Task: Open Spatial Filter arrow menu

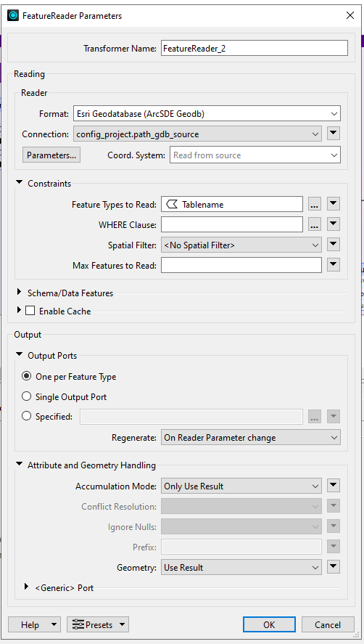Action: [x=334, y=245]
